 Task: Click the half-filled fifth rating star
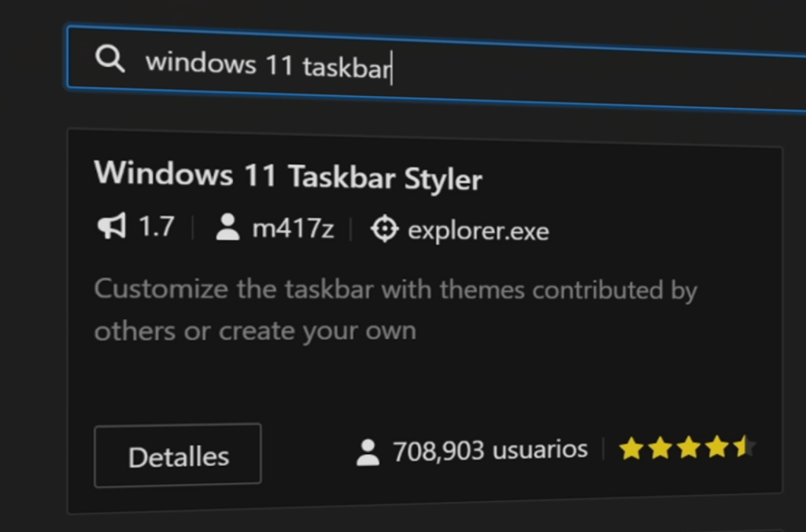[745, 446]
